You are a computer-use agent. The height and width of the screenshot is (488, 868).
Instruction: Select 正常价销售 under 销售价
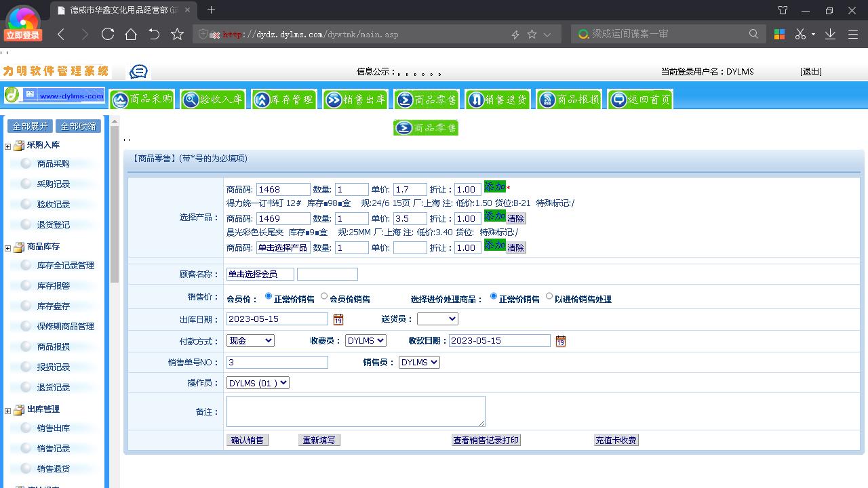[x=269, y=296]
